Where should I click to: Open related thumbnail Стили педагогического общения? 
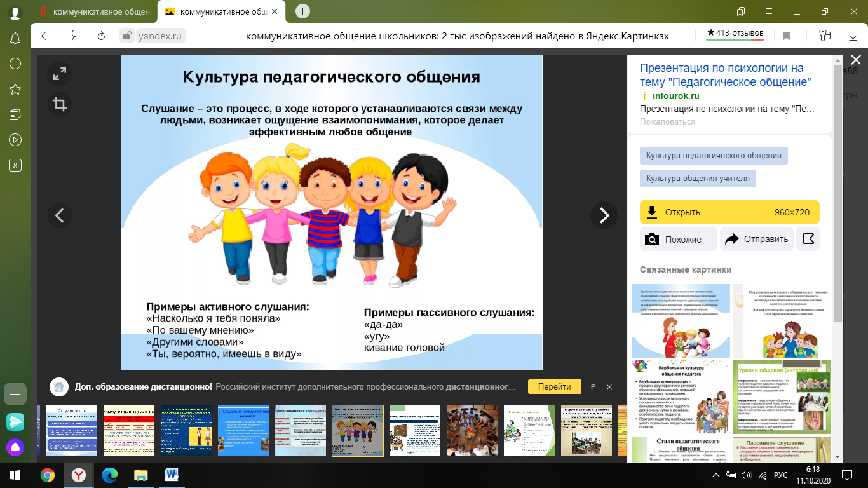tap(681, 449)
